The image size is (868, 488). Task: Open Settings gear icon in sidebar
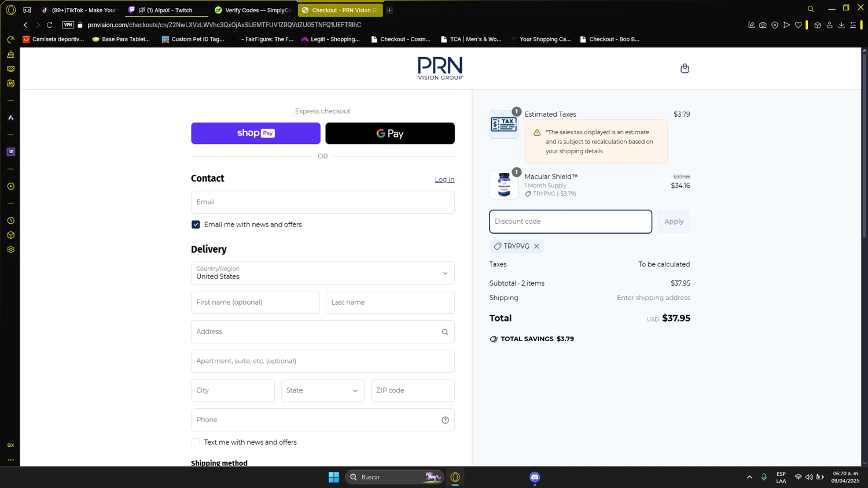(x=10, y=250)
